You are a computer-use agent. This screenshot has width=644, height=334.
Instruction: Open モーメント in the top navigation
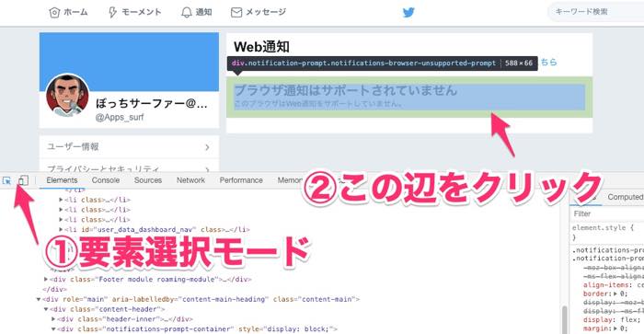[134, 12]
